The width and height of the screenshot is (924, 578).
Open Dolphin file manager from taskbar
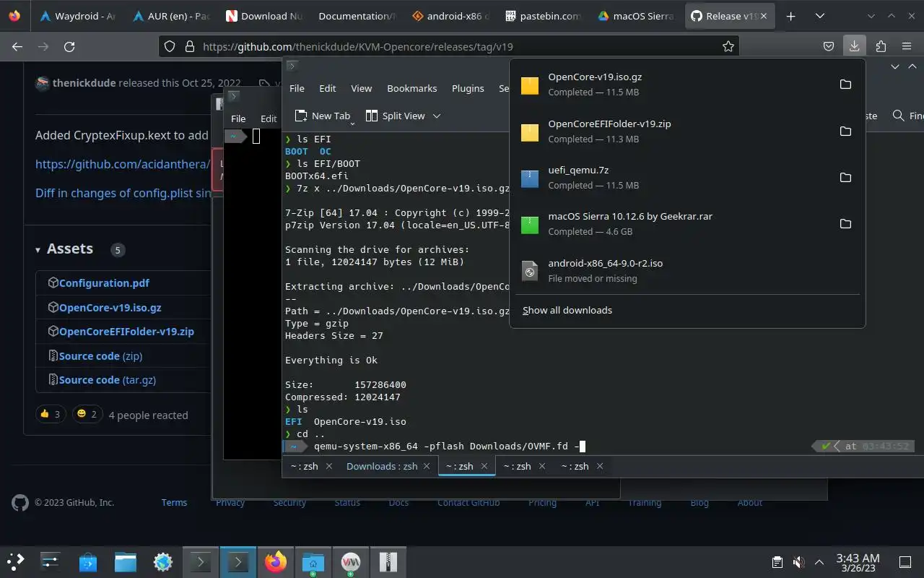126,561
